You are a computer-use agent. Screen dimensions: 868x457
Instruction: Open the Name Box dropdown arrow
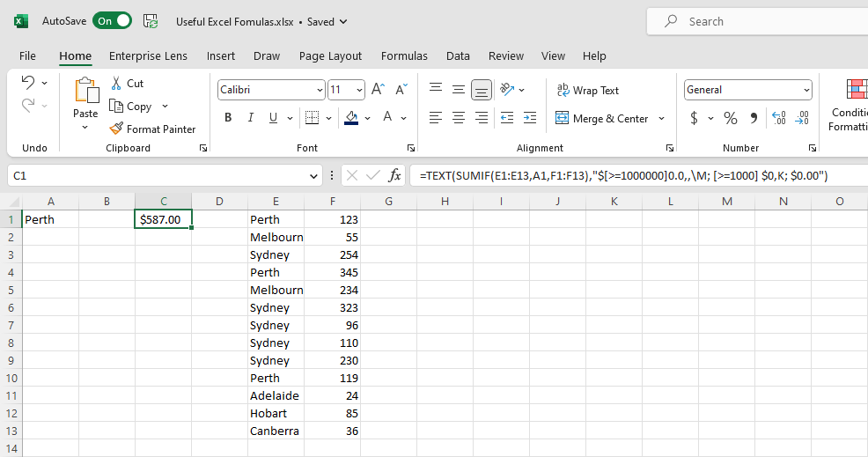coord(315,176)
